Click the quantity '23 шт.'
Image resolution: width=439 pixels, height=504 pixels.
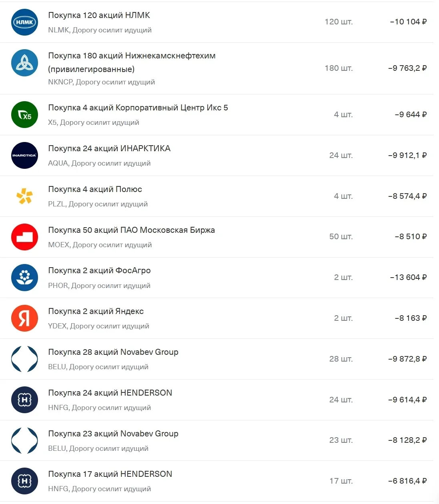tap(341, 440)
